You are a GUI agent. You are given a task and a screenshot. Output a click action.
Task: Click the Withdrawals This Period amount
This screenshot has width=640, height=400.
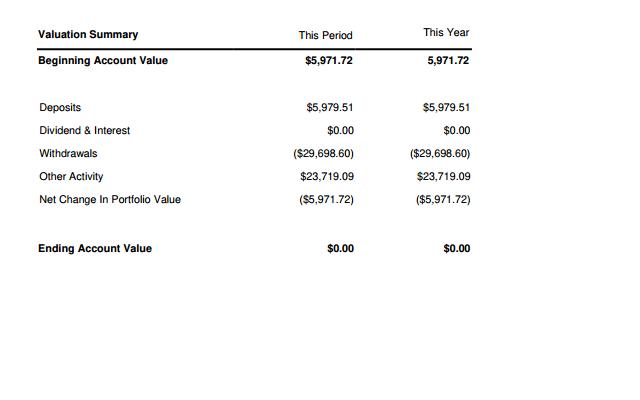(323, 153)
